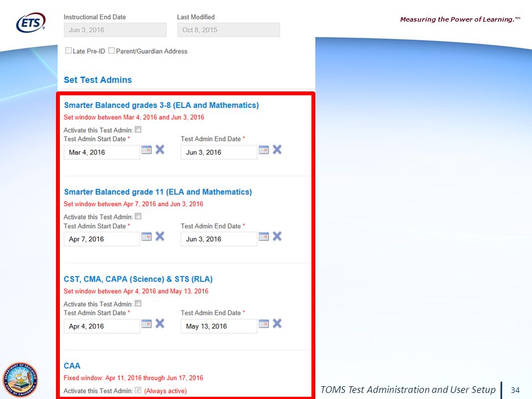
Task: Open calendar for grade 11 end date
Action: (264, 237)
